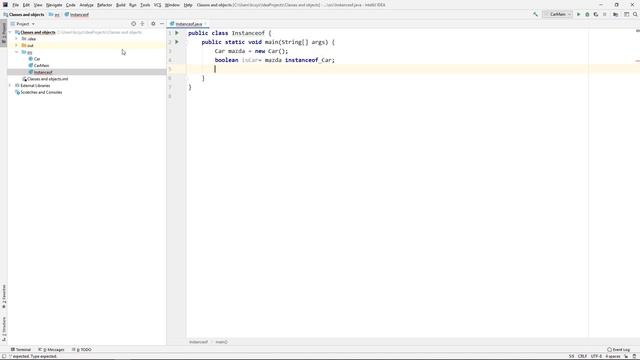Viewport: 640px width, 360px height.
Task: Select the Car class in project tree
Action: tap(37, 59)
